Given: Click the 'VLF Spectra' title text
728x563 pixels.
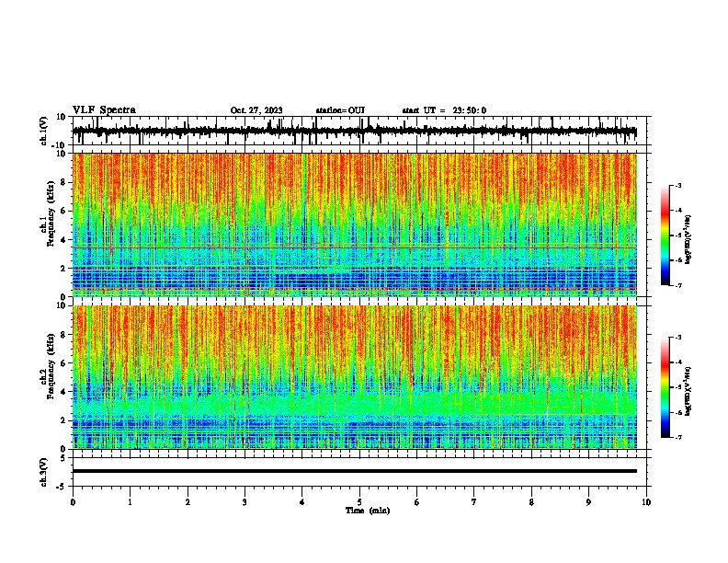Looking at the screenshot, I should tap(104, 110).
